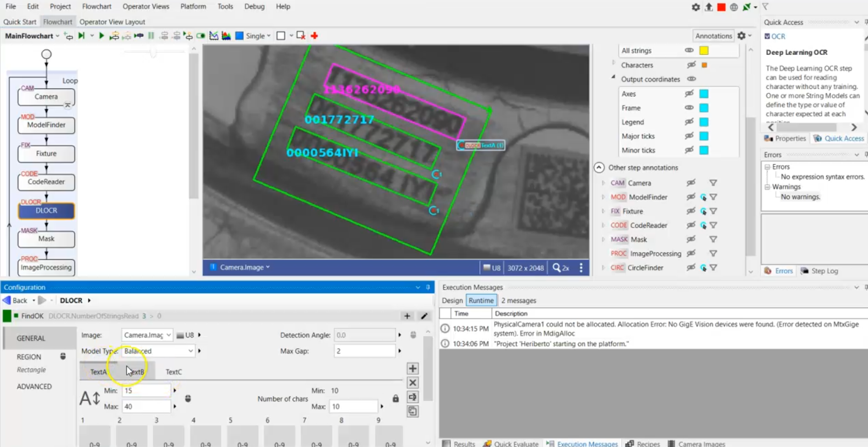Viewport: 868px width, 447px height.
Task: Click the yellow All strings color swatch
Action: point(704,50)
